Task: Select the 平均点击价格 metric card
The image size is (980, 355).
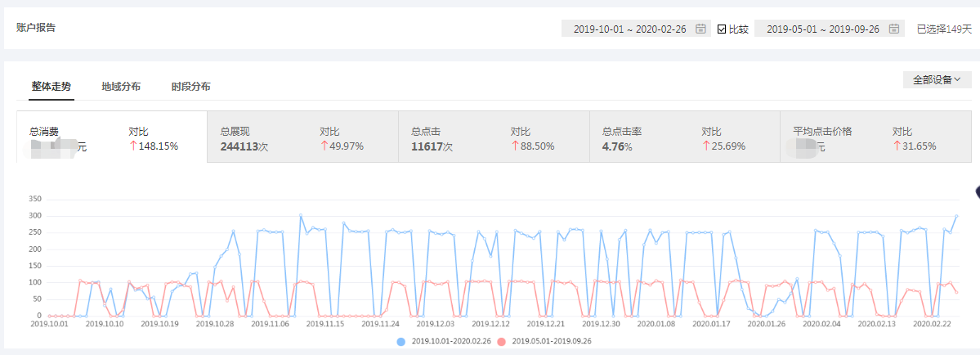Action: [x=875, y=139]
